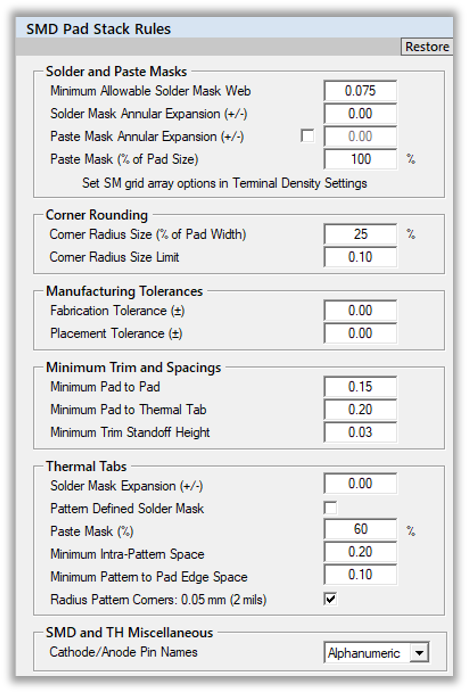Enable the Paste Mask Annular Expansion checkbox

pos(307,135)
